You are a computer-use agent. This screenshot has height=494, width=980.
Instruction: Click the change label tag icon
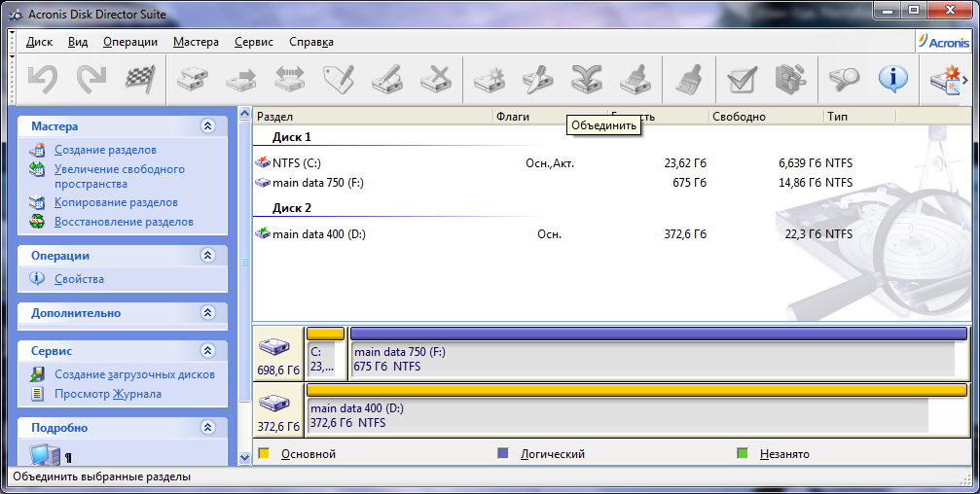pyautogui.click(x=338, y=80)
